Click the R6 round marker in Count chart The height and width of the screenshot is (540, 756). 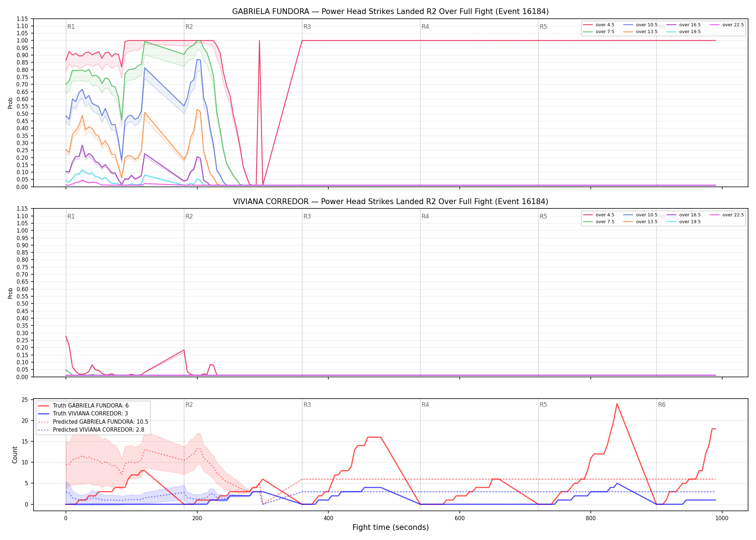pos(662,405)
